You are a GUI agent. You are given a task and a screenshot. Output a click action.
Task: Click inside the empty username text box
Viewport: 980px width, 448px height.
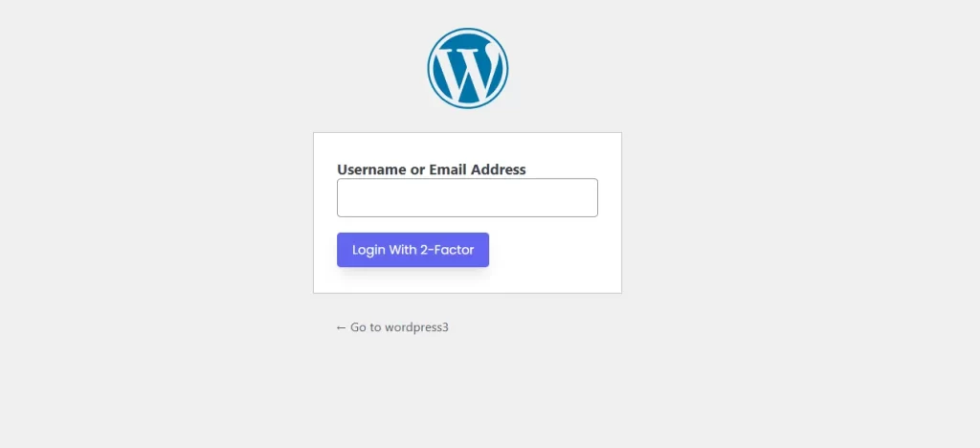pos(467,197)
